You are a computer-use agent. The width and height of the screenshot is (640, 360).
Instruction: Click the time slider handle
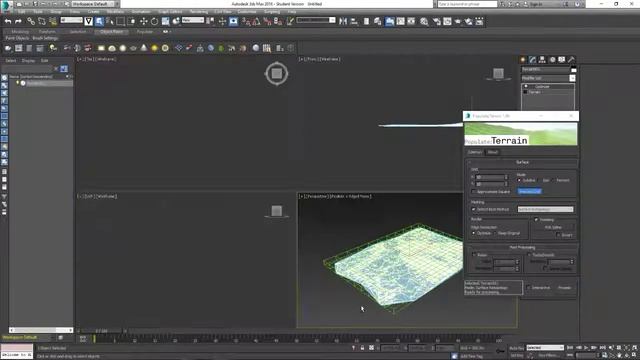(102, 331)
